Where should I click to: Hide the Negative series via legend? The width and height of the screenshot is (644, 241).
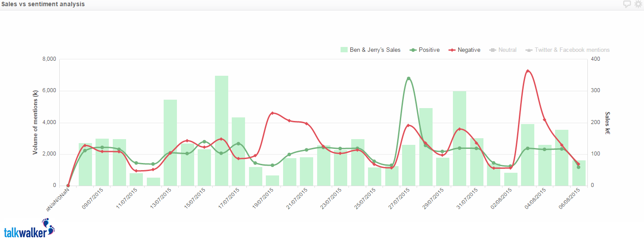click(464, 50)
